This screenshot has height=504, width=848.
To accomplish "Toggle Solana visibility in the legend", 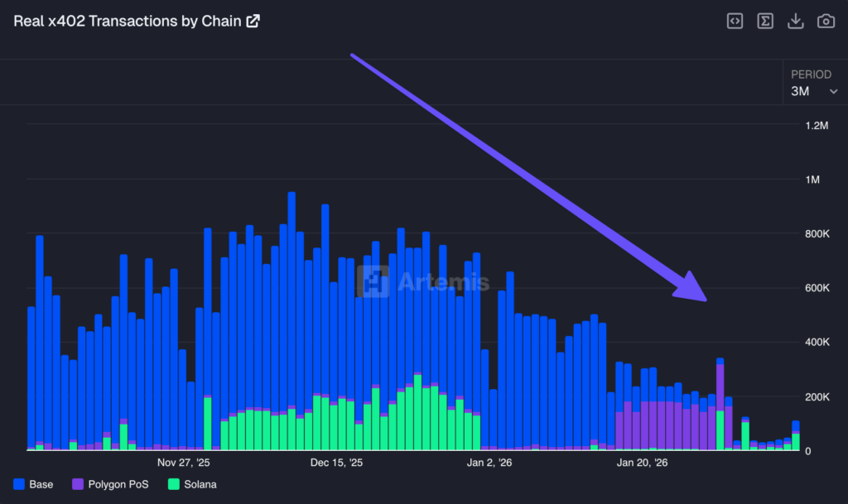I will (191, 484).
